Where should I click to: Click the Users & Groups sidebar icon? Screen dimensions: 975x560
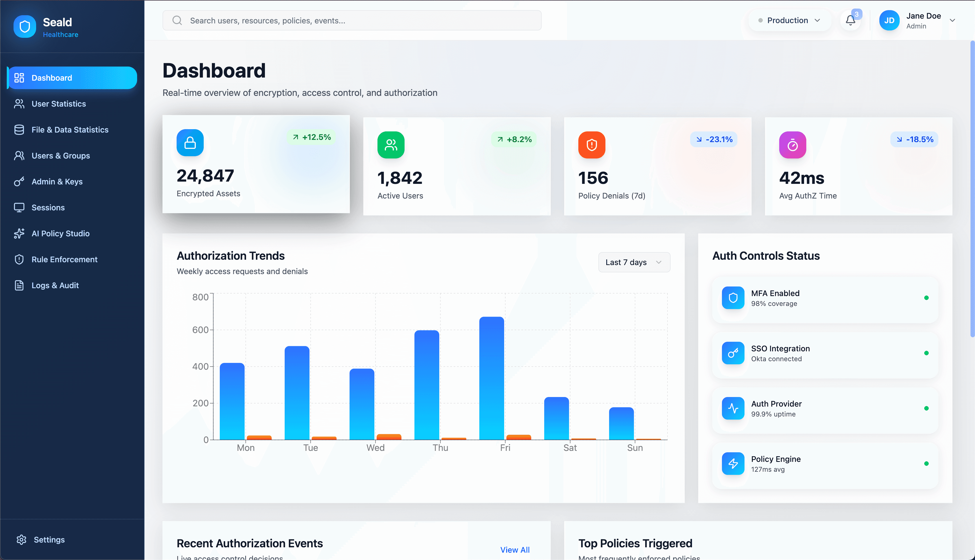(19, 155)
